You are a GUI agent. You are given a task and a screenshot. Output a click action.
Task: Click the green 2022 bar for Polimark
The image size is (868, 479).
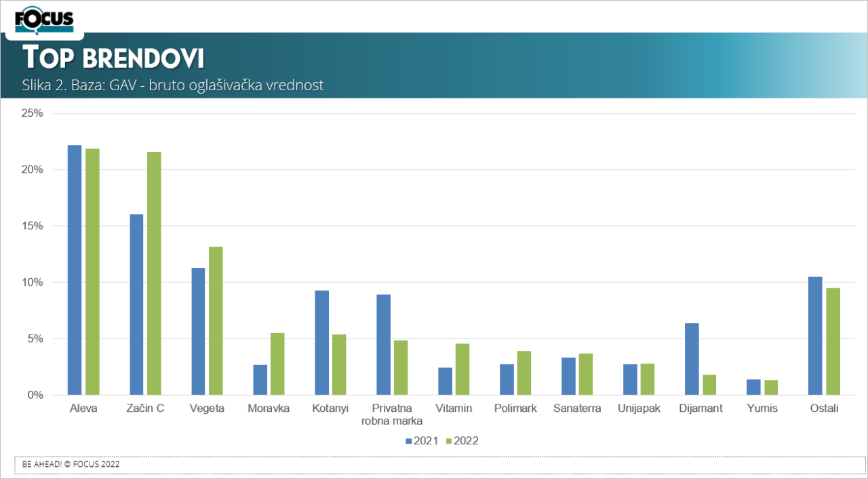point(524,373)
